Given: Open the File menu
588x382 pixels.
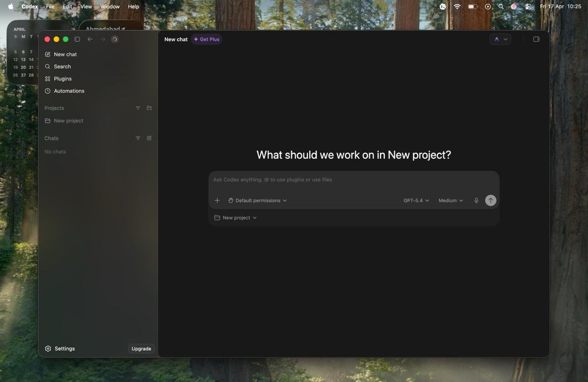Looking at the screenshot, I should click(x=50, y=6).
